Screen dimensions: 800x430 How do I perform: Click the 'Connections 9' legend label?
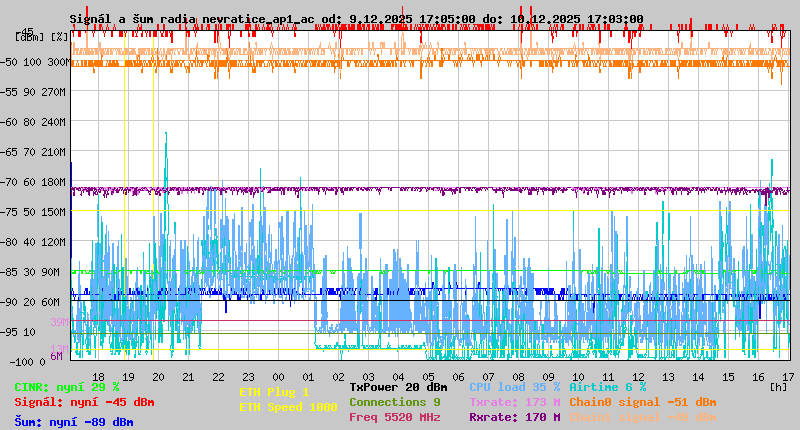pos(394,402)
